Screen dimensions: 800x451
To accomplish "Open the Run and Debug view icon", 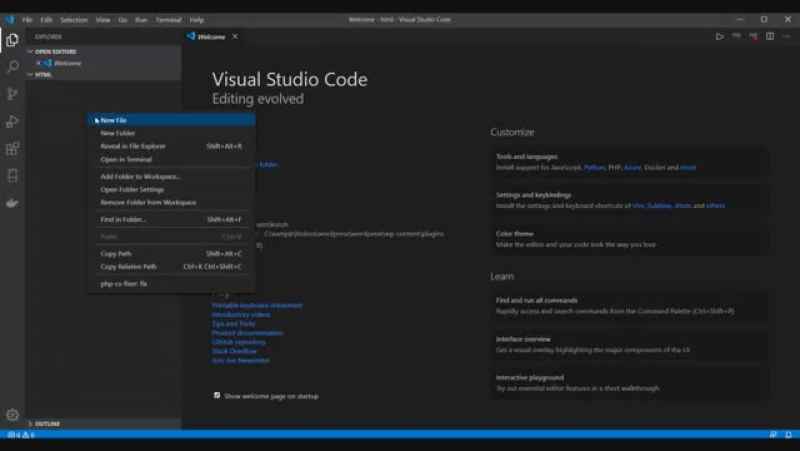I will point(12,121).
